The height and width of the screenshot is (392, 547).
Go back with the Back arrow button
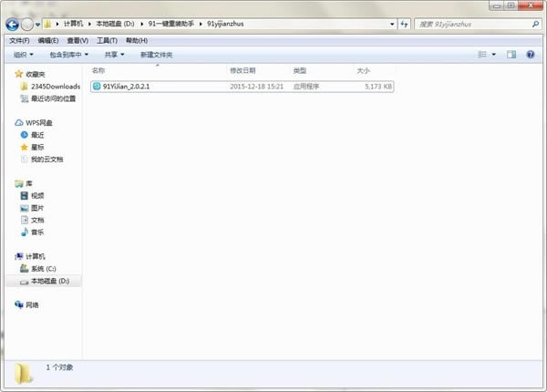click(x=12, y=25)
